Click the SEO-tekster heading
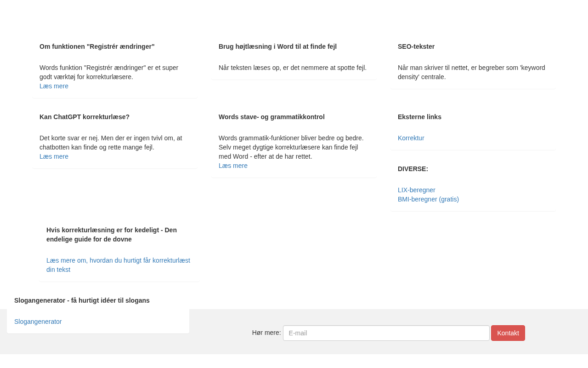588x368 pixels. [x=416, y=46]
